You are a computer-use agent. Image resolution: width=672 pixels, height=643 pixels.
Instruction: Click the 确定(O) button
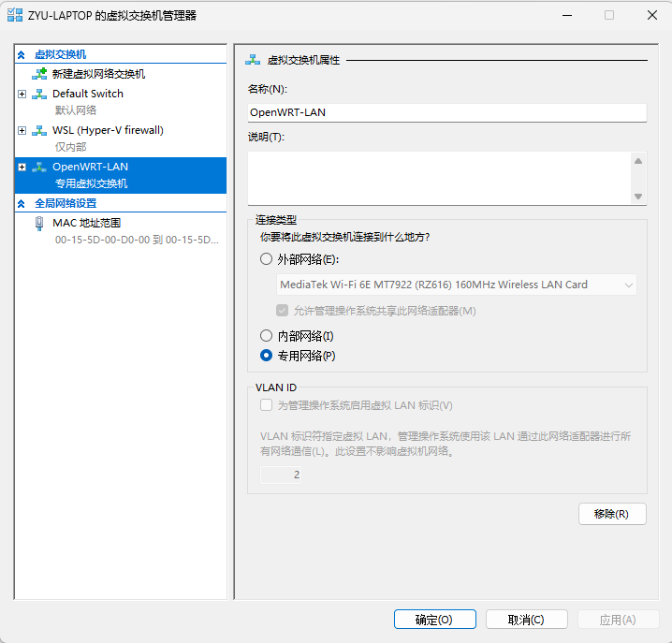pos(435,620)
